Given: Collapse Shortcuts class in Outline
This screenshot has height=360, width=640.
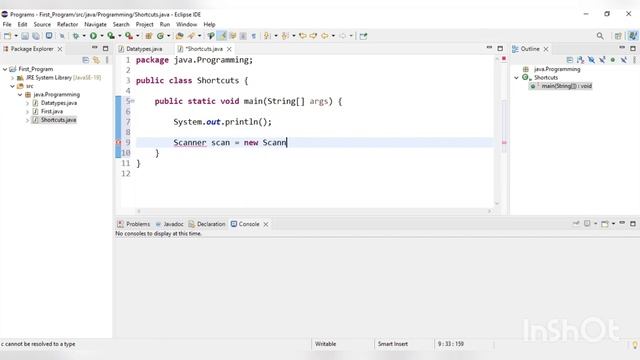Looking at the screenshot, I should tap(516, 78).
